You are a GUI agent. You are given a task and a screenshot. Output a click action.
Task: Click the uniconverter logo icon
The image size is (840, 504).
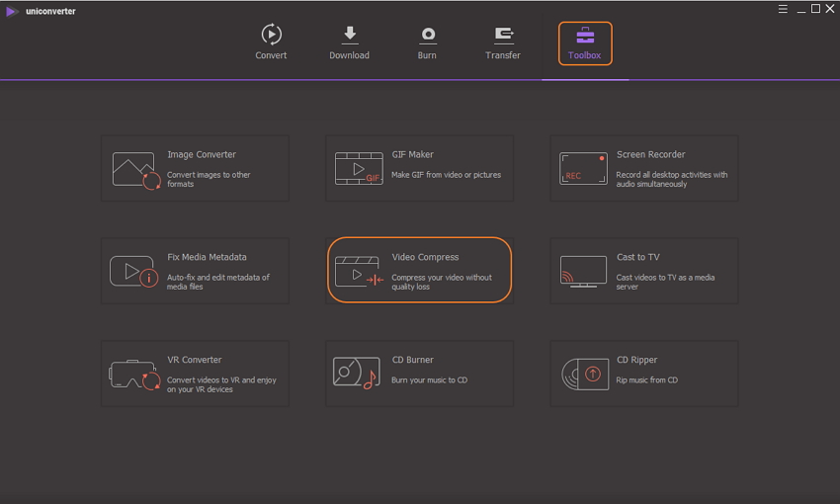click(x=11, y=11)
